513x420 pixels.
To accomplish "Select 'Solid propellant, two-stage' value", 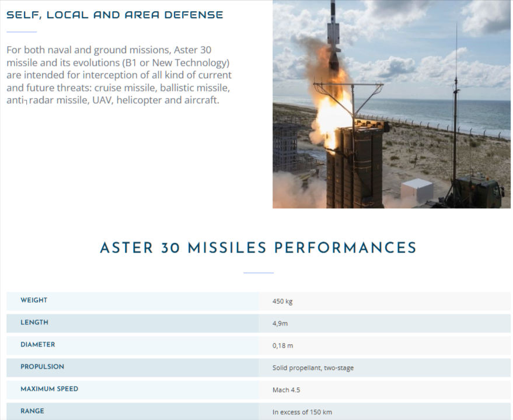I will tap(313, 368).
